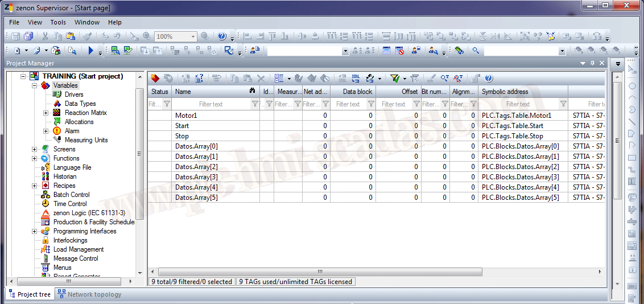The height and width of the screenshot is (304, 644).
Task: Click the green filter funnel icon
Action: pos(394,79)
